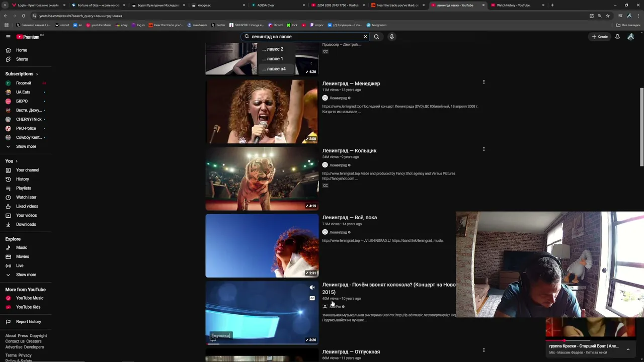This screenshot has width=644, height=362.
Task: Expand the mini player chevron
Action: click(x=628, y=349)
